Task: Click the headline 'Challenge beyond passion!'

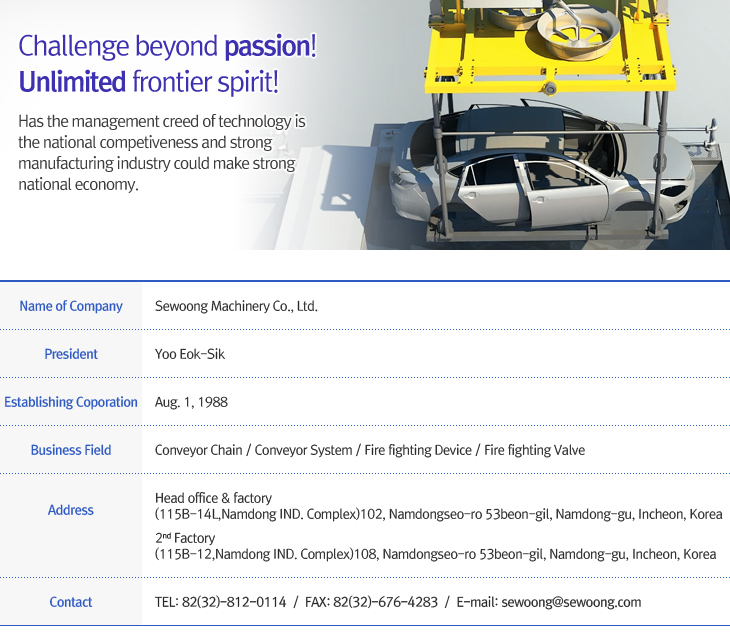Action: (x=168, y=46)
